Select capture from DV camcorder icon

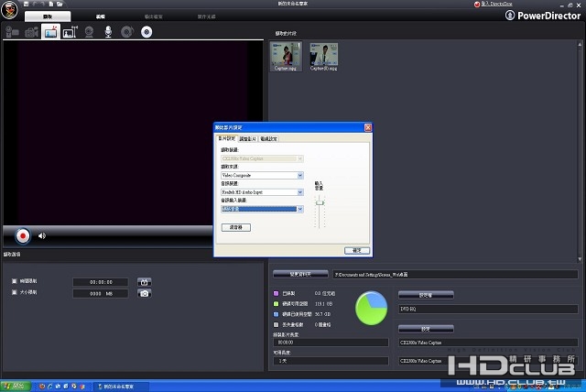(13, 32)
